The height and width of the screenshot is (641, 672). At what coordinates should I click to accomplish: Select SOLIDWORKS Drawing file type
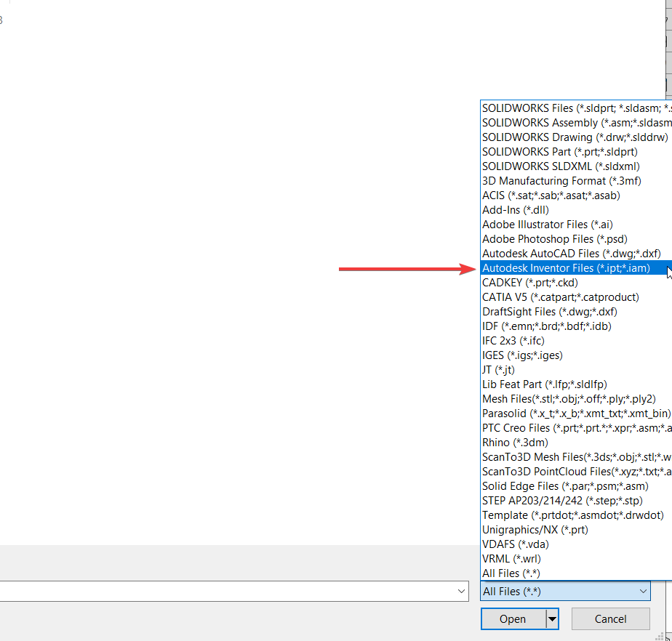click(x=575, y=137)
